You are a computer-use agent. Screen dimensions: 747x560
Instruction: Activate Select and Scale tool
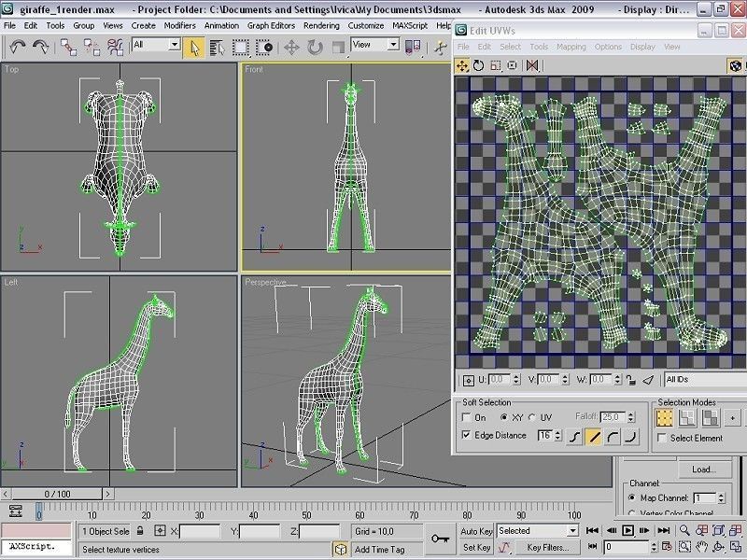[338, 48]
